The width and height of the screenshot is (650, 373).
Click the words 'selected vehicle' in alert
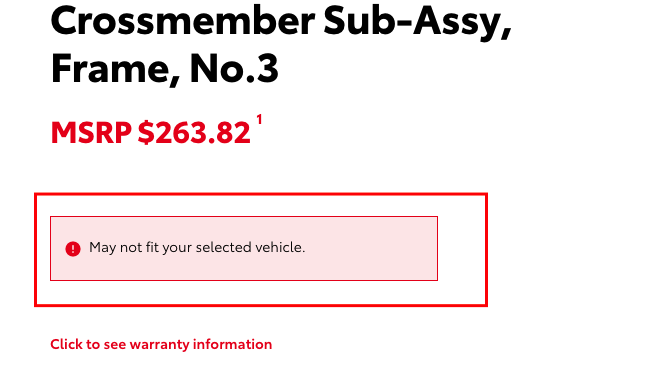[250, 247]
